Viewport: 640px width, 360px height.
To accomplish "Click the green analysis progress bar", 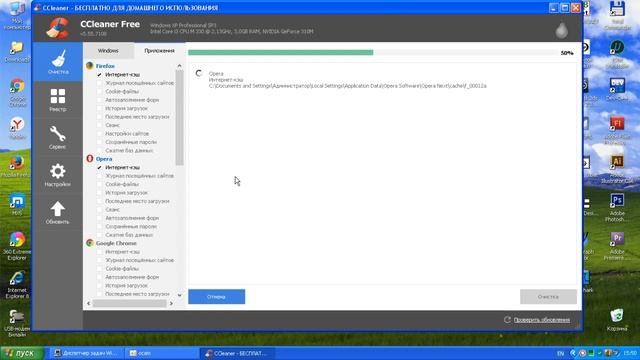I will click(x=280, y=53).
